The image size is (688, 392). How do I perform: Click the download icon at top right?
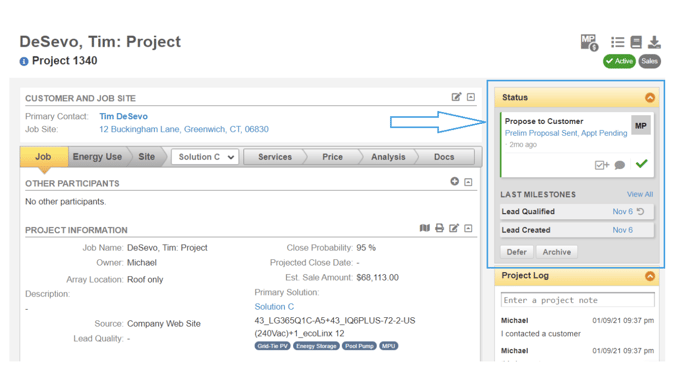tap(654, 42)
